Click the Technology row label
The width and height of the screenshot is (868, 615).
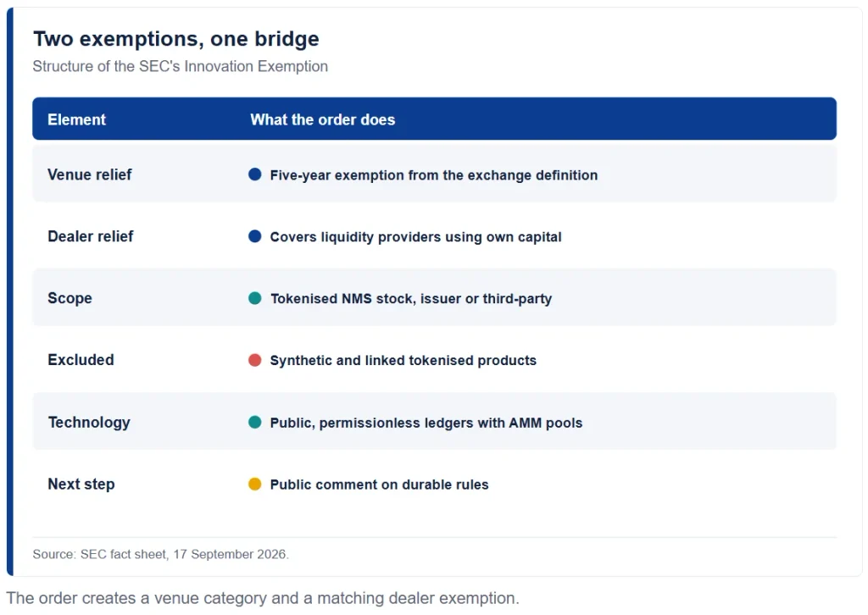[89, 423]
